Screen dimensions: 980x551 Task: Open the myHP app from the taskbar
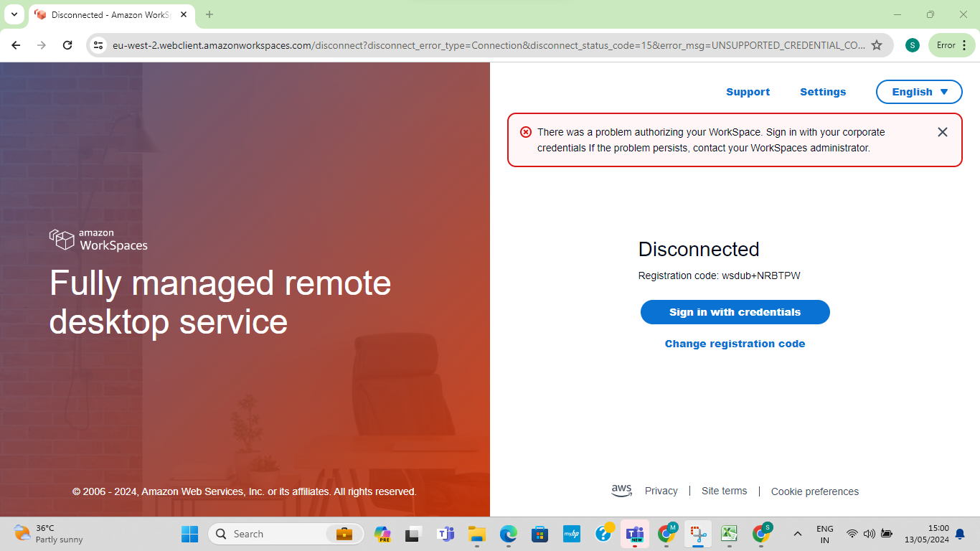571,534
